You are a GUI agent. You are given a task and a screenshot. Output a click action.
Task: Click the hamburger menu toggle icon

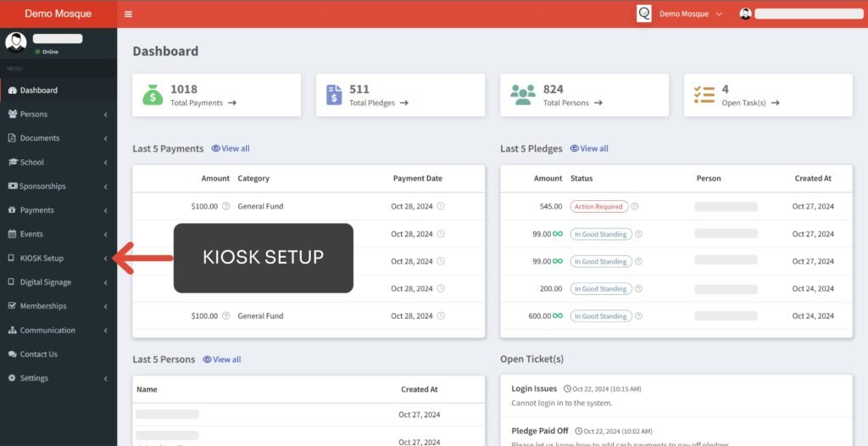pyautogui.click(x=128, y=14)
